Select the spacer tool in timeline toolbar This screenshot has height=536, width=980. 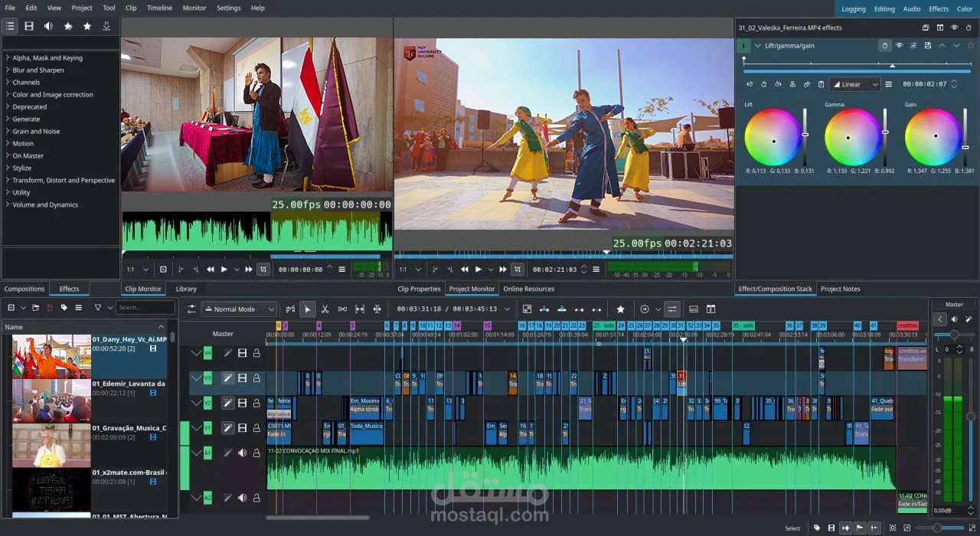click(x=341, y=309)
